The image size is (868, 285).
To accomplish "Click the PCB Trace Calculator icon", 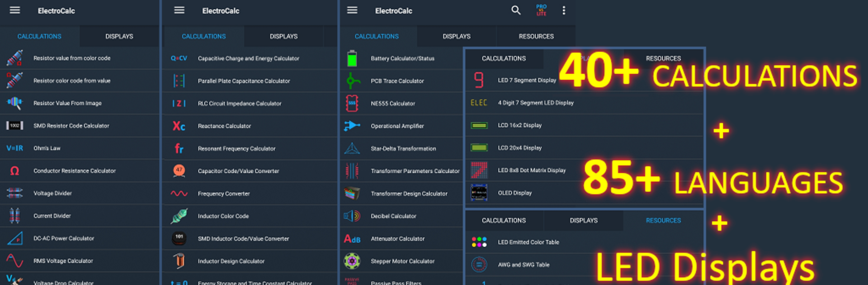I will pos(352,81).
